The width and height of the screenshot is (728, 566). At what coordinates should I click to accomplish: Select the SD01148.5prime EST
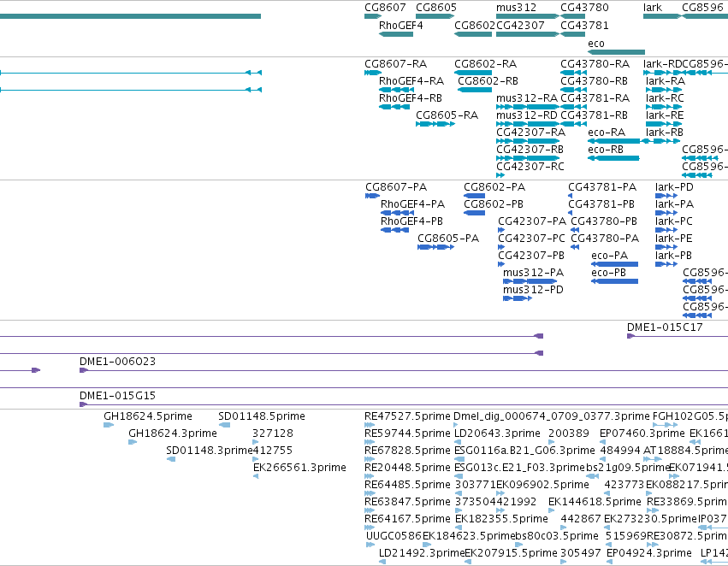coord(225,425)
